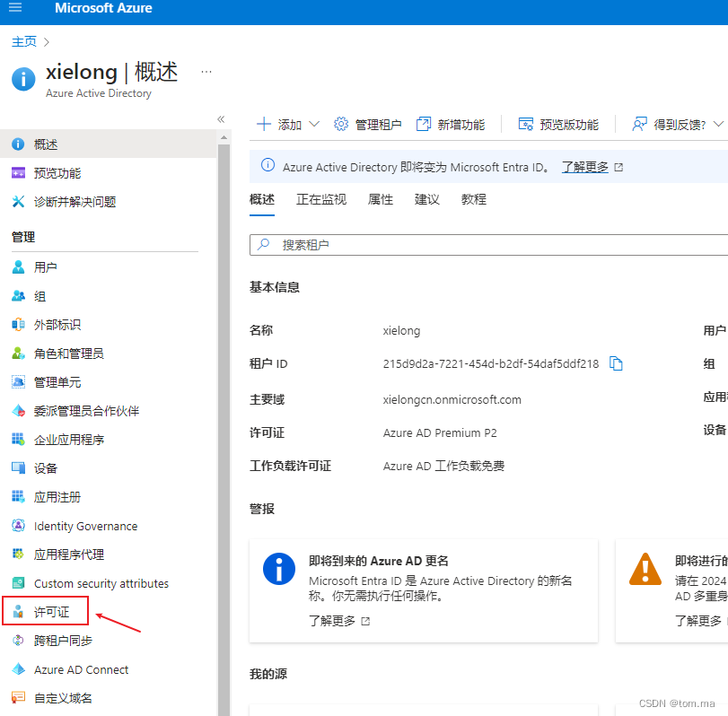Click the info icon in the Entra ID banner
This screenshot has height=716, width=728.
268,165
